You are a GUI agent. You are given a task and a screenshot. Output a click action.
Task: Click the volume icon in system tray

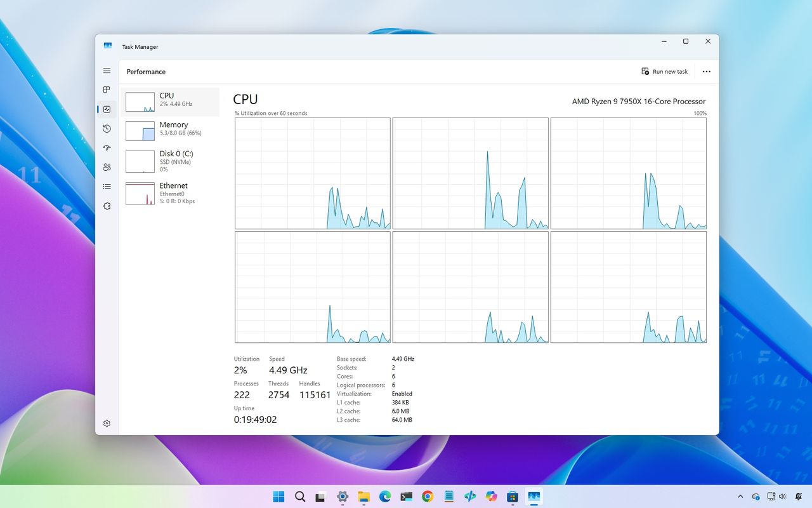[x=782, y=497]
